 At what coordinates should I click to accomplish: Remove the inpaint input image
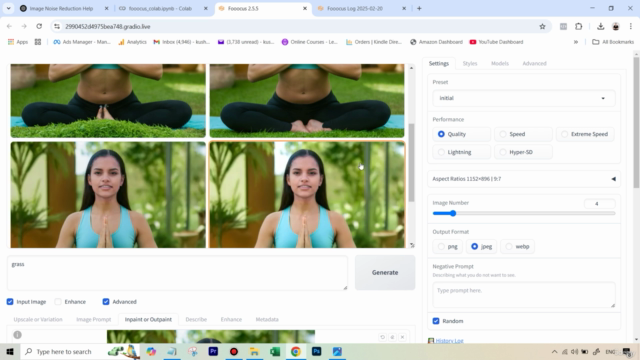(402, 337)
